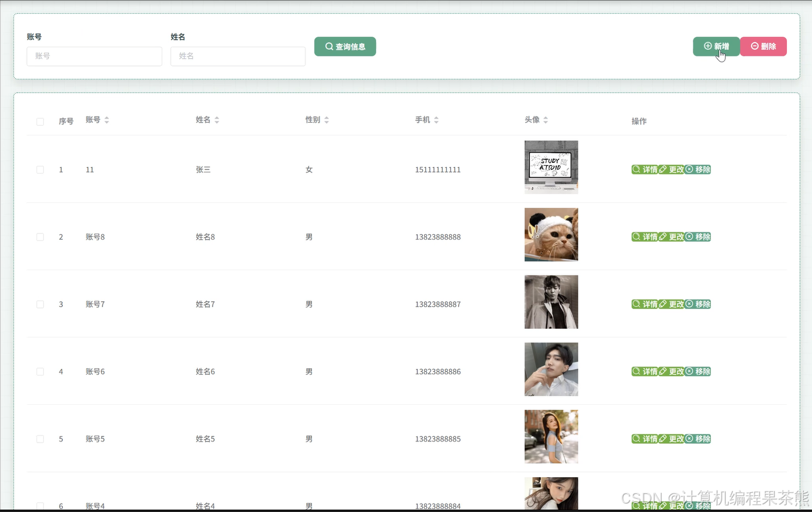Click the name cell 张三
This screenshot has width=812, height=512.
pos(203,170)
